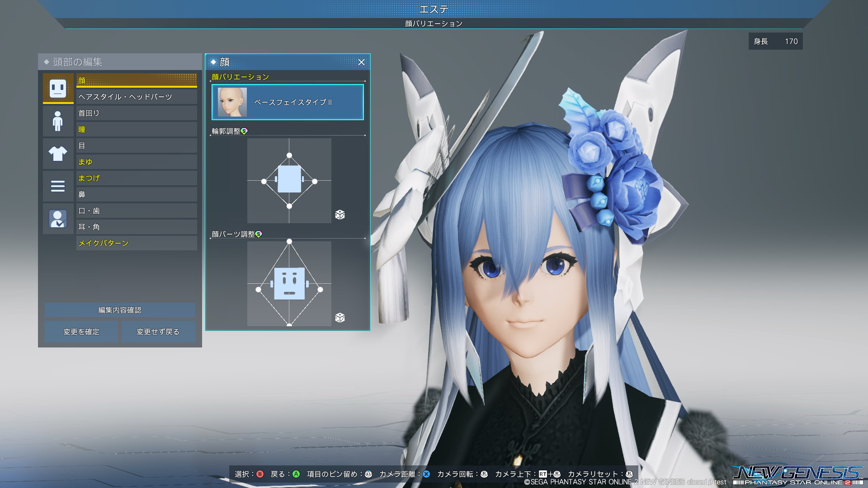Open the T-shirt clothing category icon

coord(58,154)
